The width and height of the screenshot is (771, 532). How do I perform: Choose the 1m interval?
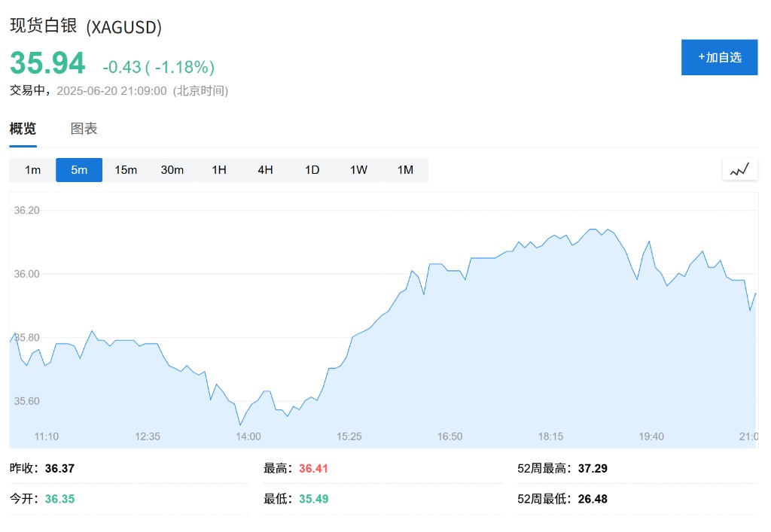[32, 170]
